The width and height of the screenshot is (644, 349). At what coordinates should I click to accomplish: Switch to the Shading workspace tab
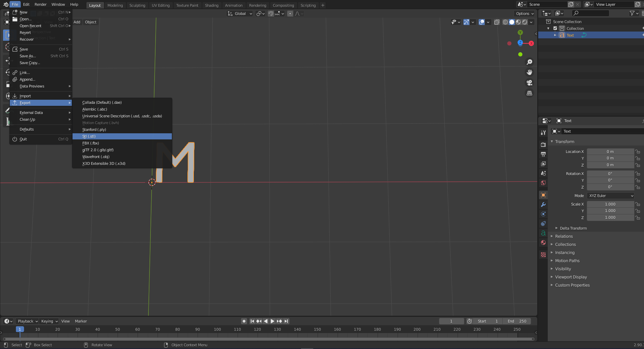click(212, 5)
